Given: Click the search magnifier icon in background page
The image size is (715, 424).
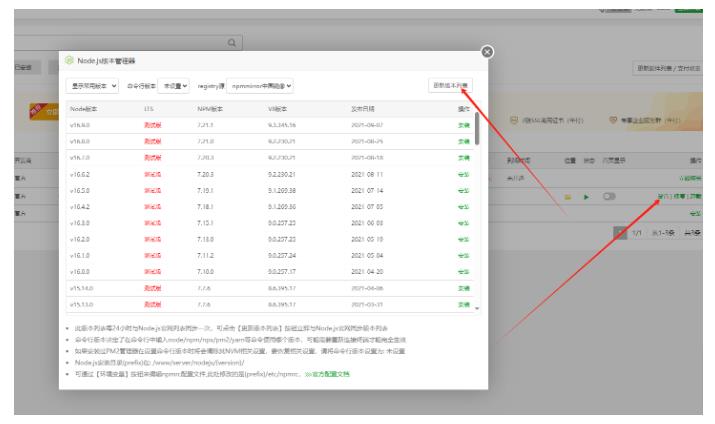Looking at the screenshot, I should [x=232, y=43].
